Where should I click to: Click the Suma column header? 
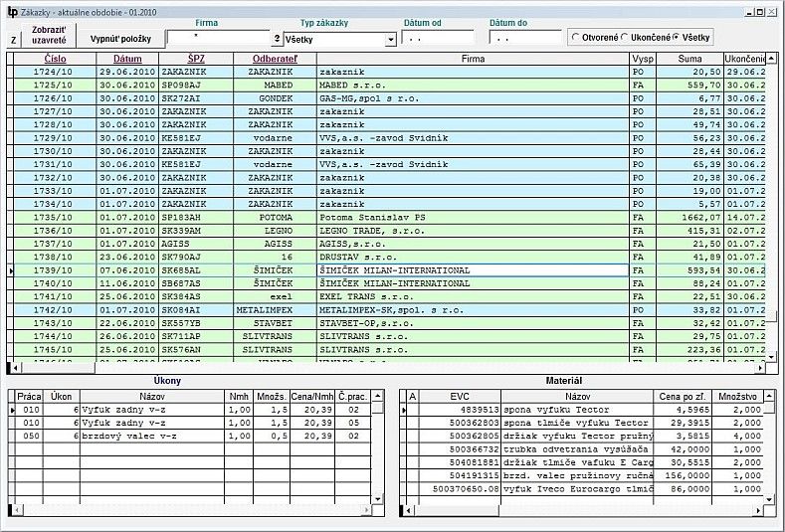[x=689, y=59]
